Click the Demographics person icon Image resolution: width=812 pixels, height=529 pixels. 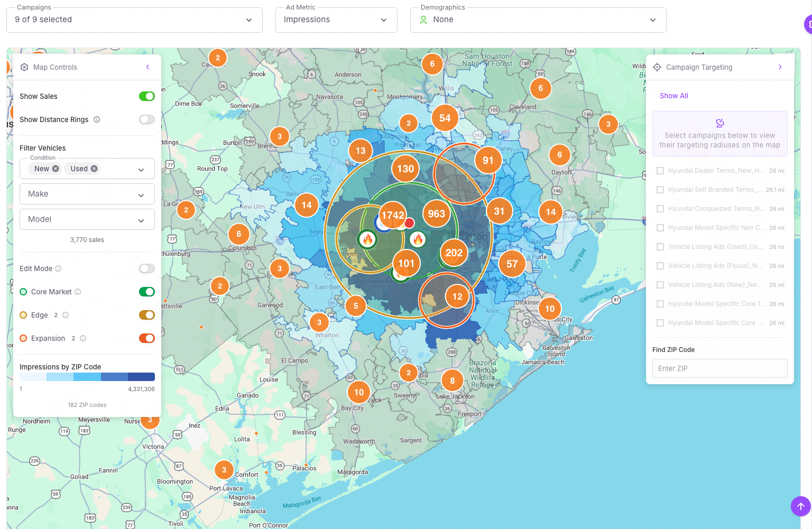click(423, 20)
